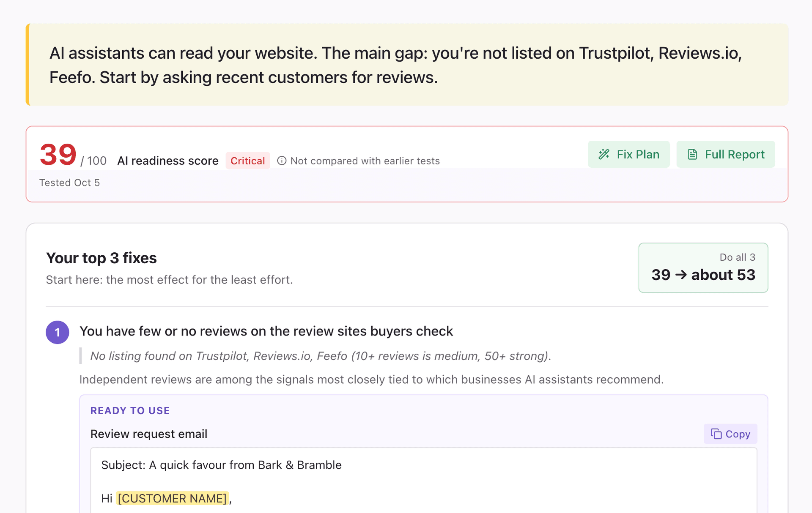Click the 'Not compared with earlier tests' text
The height and width of the screenshot is (513, 812).
(365, 161)
